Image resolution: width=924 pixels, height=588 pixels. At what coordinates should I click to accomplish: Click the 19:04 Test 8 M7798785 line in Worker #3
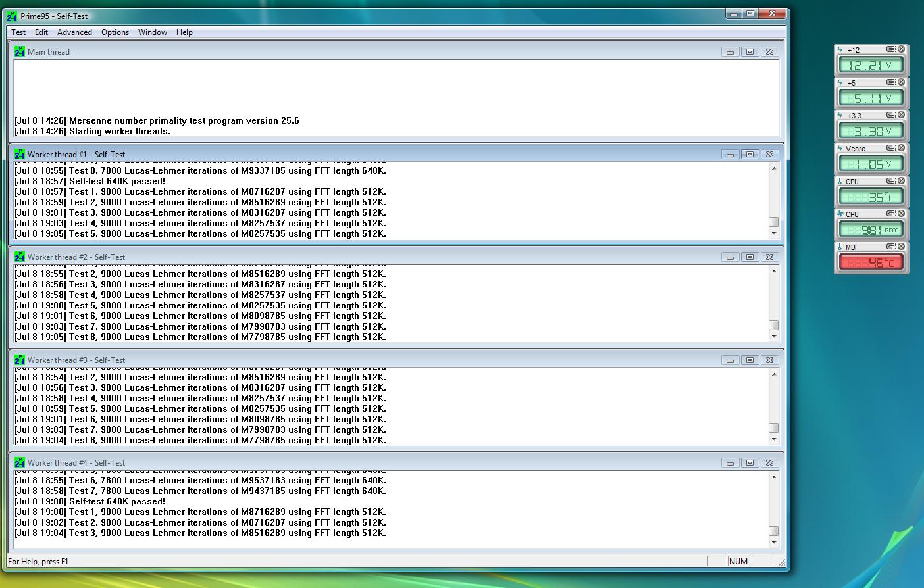201,440
